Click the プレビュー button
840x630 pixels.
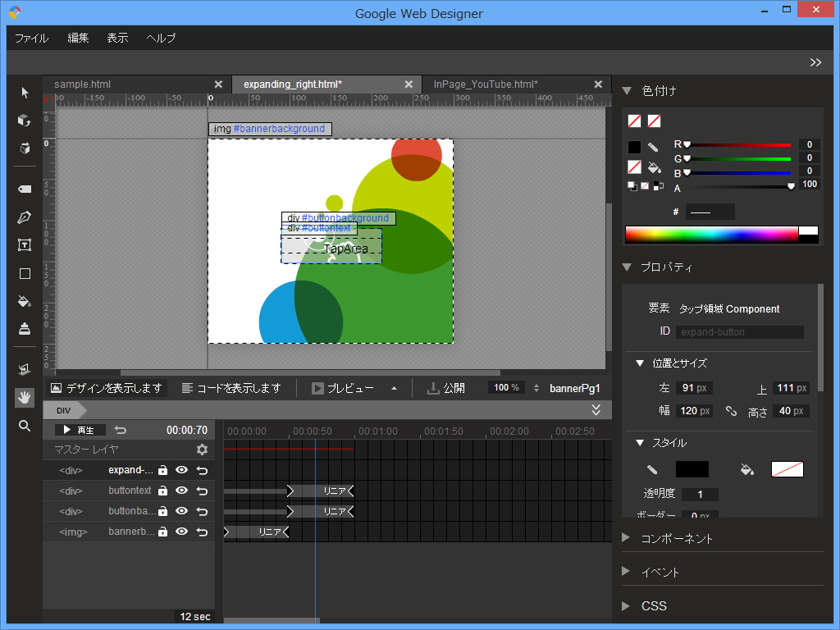coord(343,388)
